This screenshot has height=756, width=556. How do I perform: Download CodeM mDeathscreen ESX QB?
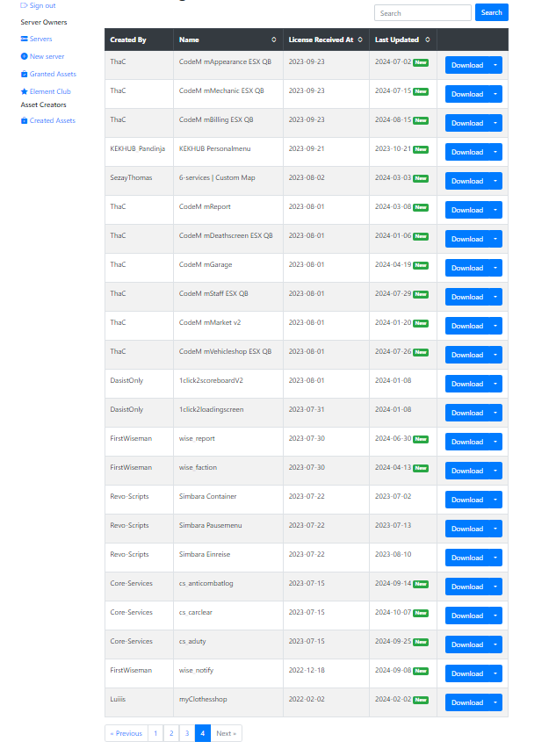tap(466, 239)
